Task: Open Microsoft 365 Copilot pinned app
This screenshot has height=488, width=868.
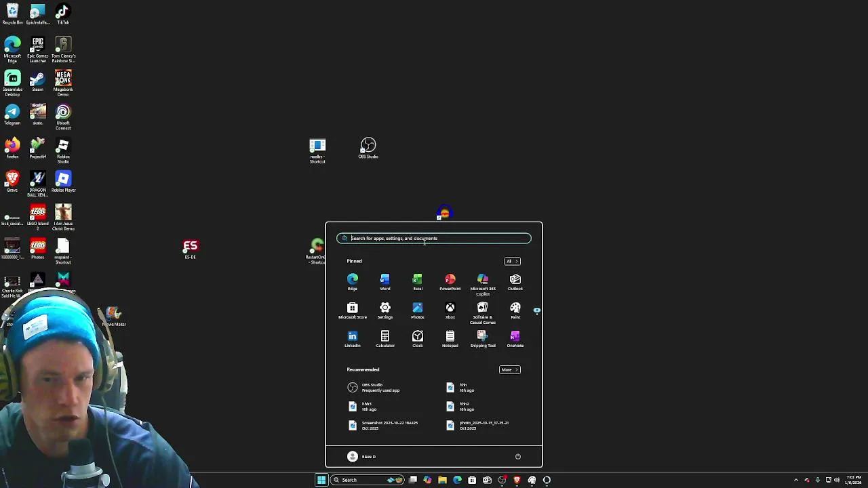Action: (483, 285)
